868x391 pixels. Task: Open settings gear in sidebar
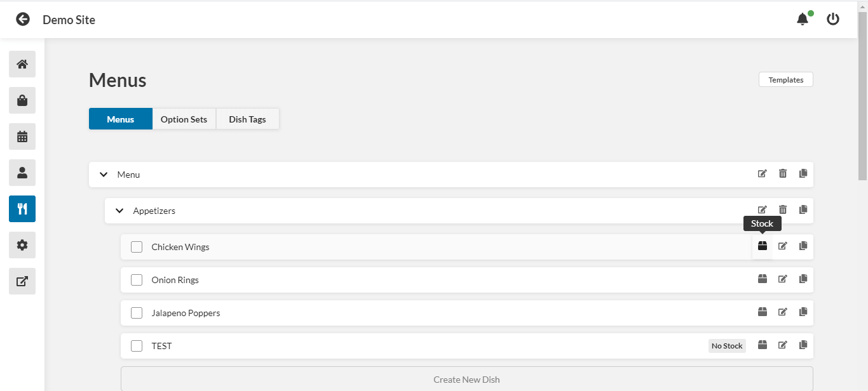(x=22, y=245)
